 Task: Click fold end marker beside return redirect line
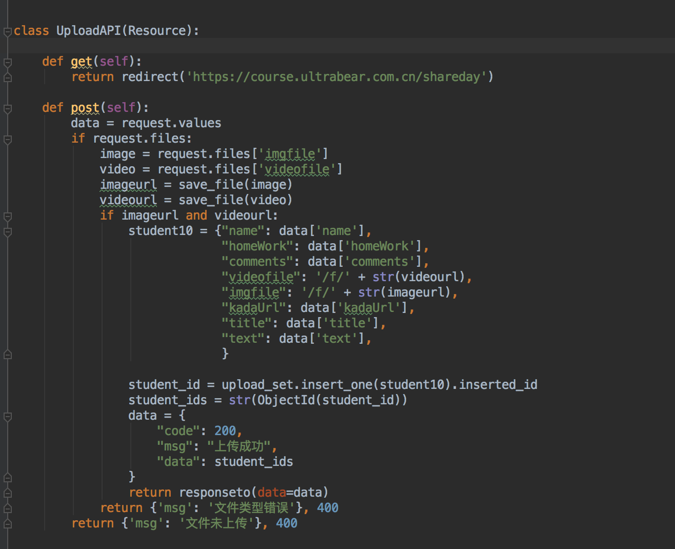(x=7, y=78)
